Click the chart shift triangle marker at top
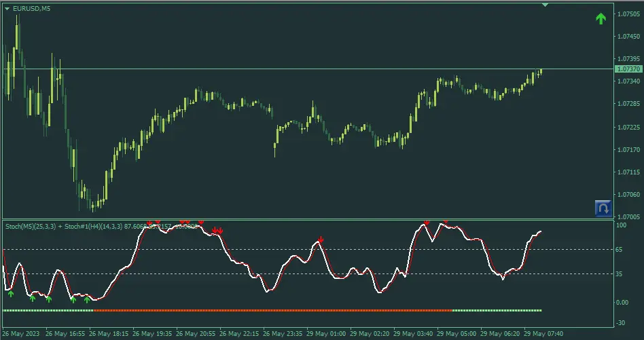 pos(544,5)
